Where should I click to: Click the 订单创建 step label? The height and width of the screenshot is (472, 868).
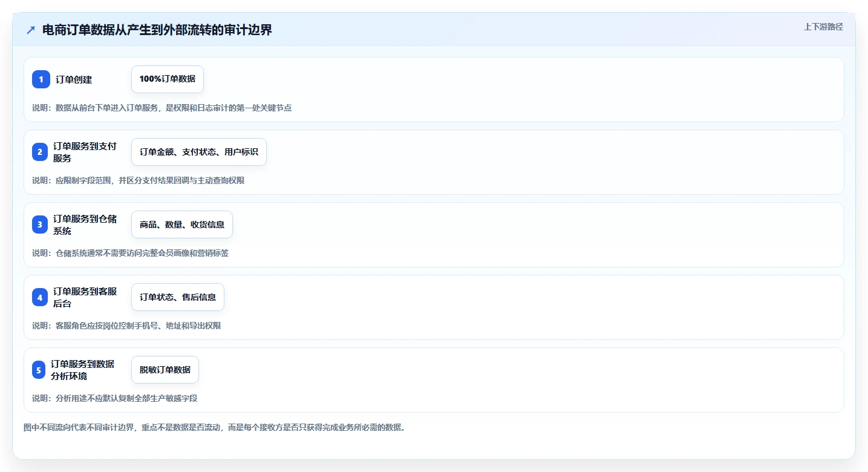click(x=74, y=79)
